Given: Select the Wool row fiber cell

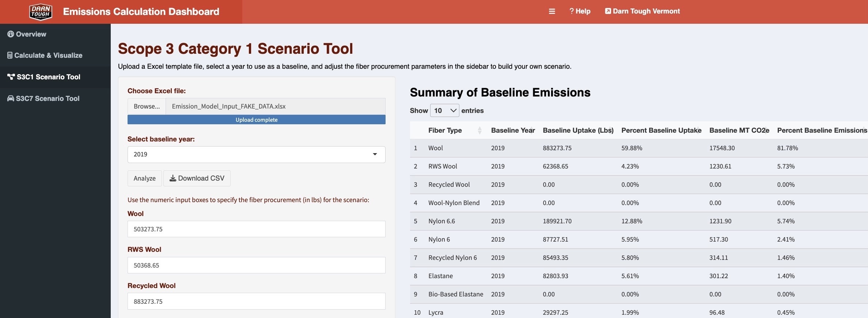Looking at the screenshot, I should (436, 148).
